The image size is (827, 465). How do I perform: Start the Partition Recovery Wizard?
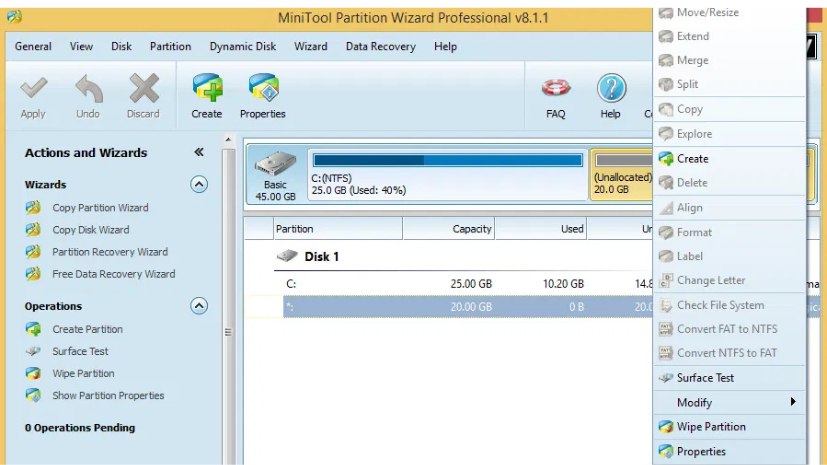(109, 252)
